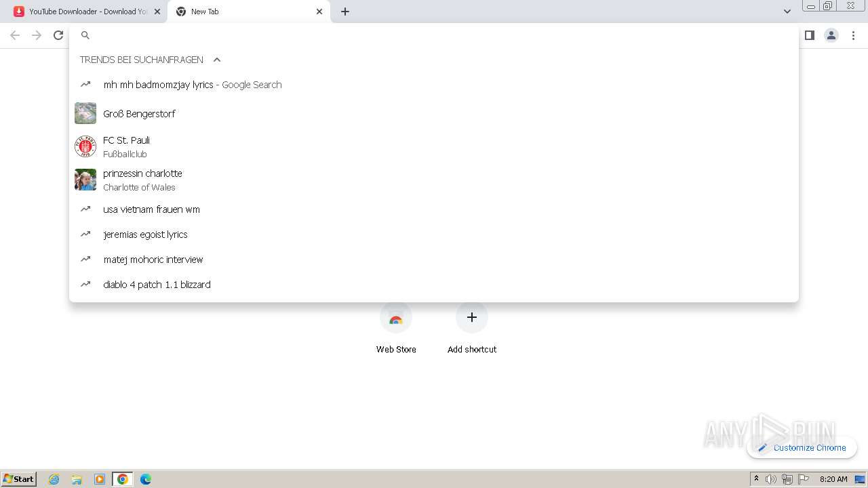Image resolution: width=868 pixels, height=488 pixels.
Task: Close the YouTube Downloader tab
Action: 157,12
